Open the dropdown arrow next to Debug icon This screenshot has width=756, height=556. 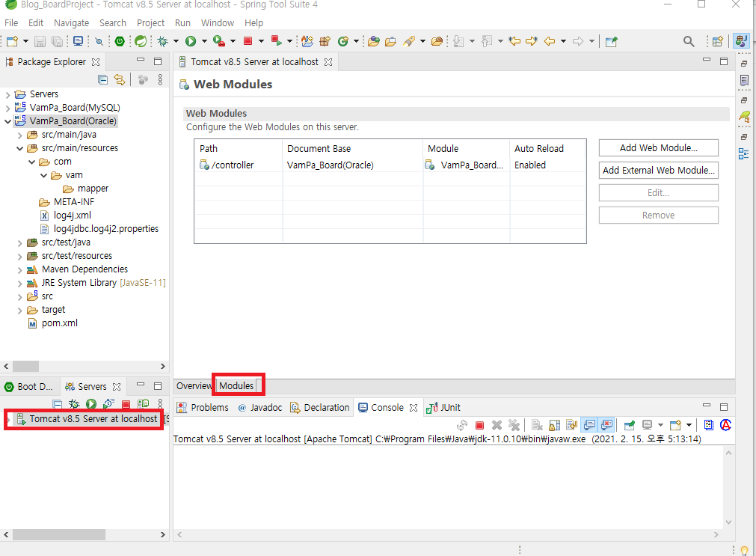point(176,41)
